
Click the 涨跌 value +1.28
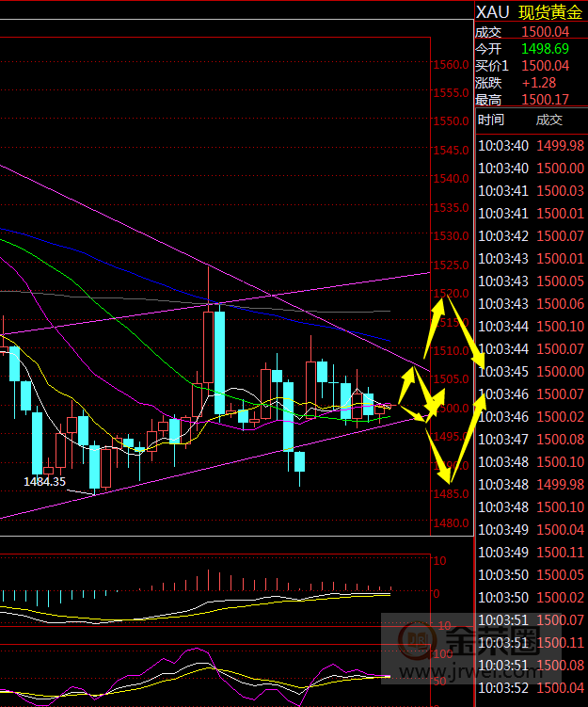click(x=541, y=83)
